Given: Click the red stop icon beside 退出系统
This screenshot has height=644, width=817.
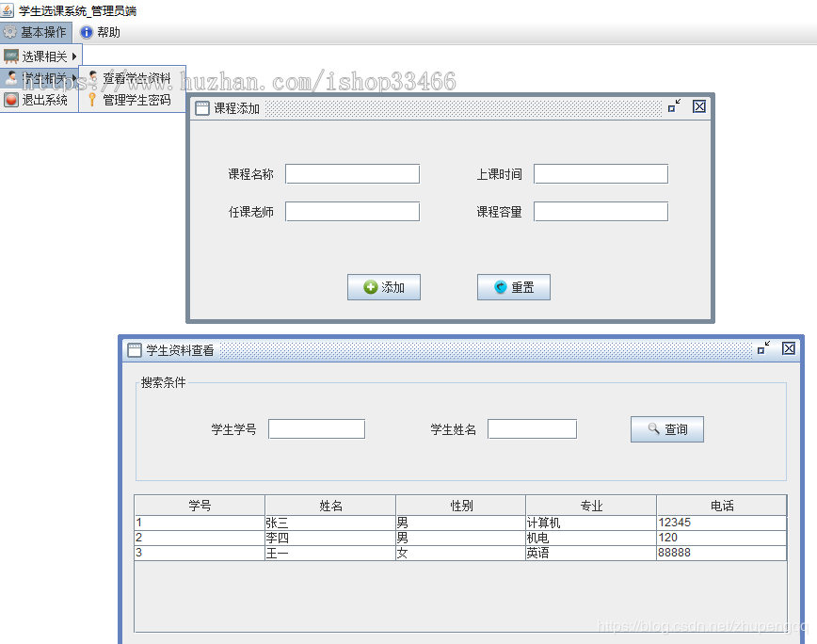Looking at the screenshot, I should (x=11, y=100).
